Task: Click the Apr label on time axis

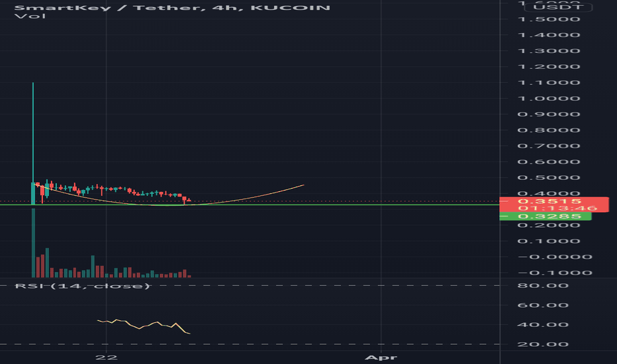Action: (x=381, y=357)
